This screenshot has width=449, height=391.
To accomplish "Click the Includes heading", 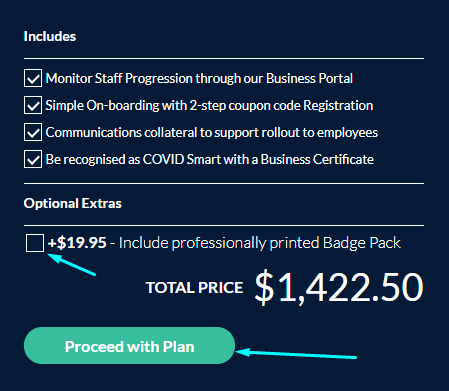I will (50, 36).
